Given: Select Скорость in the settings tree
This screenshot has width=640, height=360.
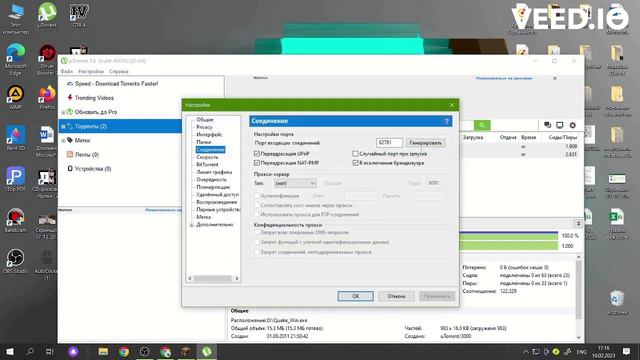Looking at the screenshot, I should point(207,157).
